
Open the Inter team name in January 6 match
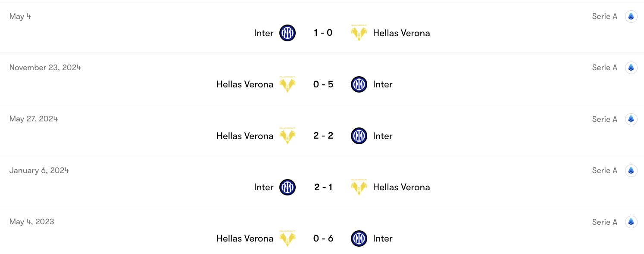click(x=263, y=187)
